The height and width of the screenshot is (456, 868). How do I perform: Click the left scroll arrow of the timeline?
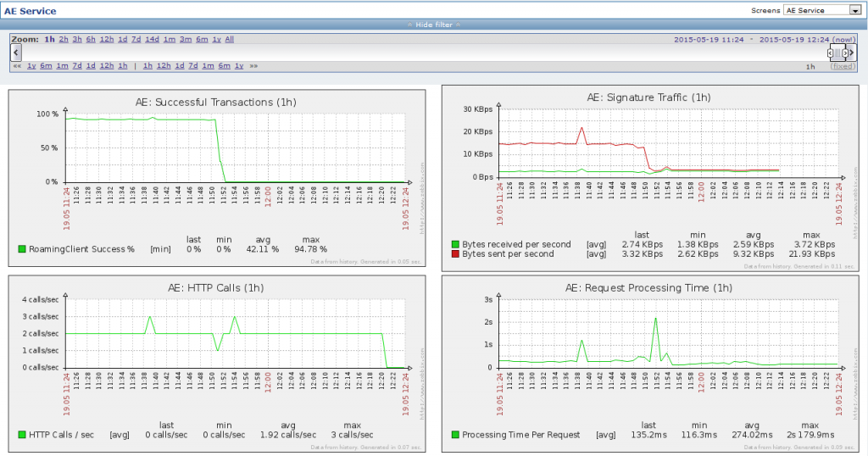(x=16, y=53)
